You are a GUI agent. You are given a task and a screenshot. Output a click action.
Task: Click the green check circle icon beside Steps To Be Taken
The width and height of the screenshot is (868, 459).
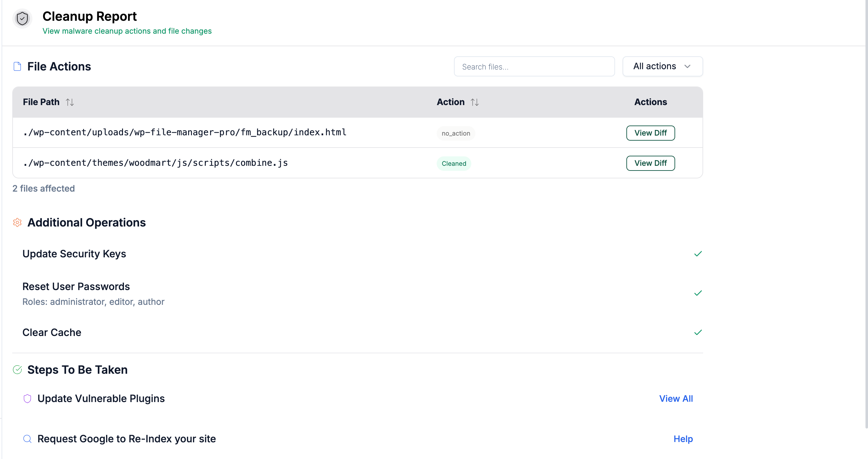18,369
